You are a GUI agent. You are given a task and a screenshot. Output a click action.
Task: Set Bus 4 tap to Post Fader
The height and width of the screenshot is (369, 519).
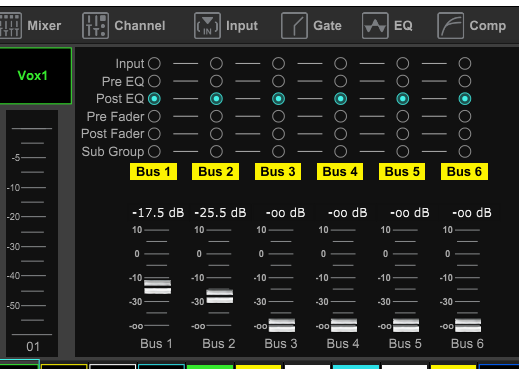(340, 134)
